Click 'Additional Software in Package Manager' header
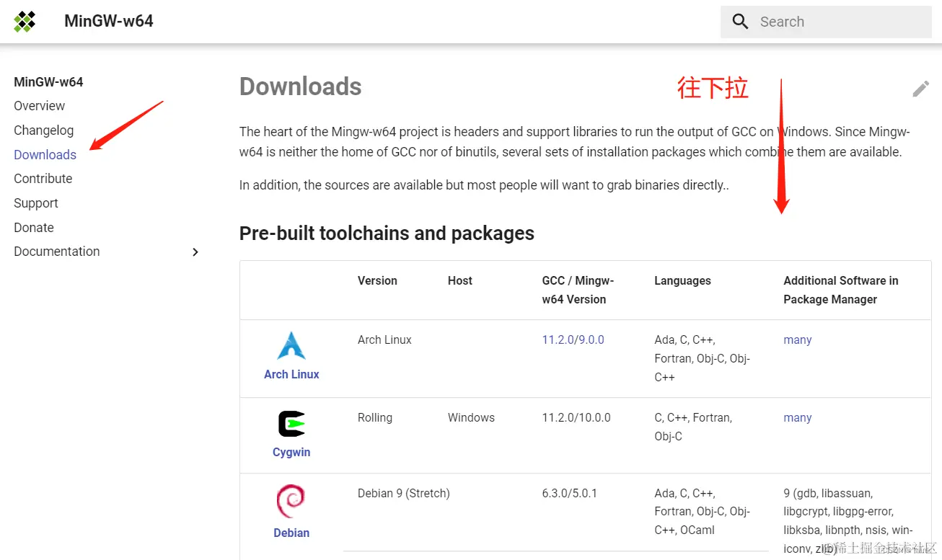The width and height of the screenshot is (942, 560). [841, 290]
